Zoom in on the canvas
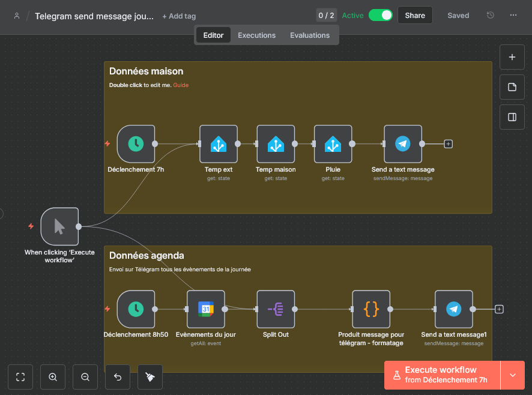532x395 pixels. coord(53,377)
